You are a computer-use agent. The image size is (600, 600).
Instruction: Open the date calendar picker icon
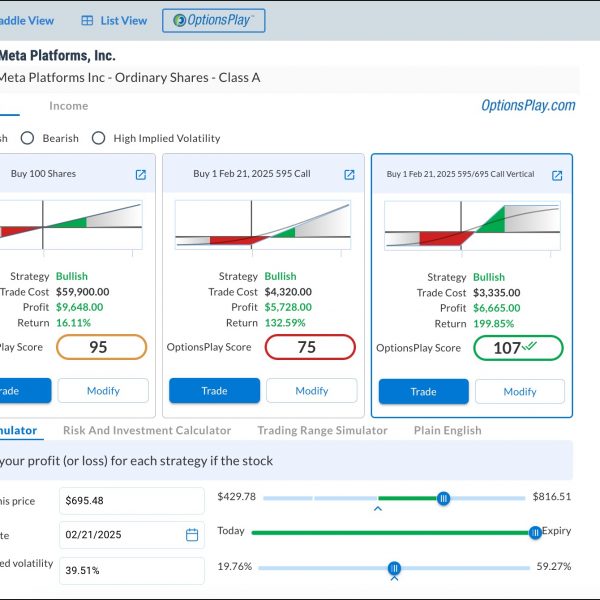click(192, 535)
